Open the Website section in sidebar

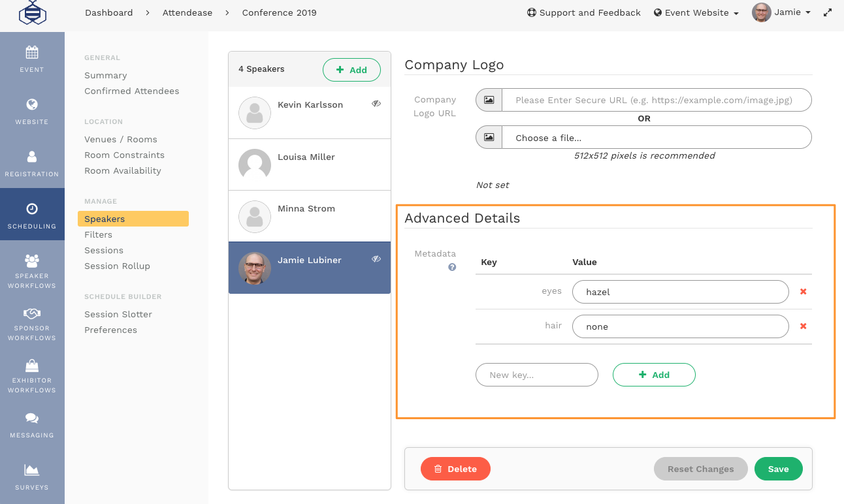[x=32, y=110]
